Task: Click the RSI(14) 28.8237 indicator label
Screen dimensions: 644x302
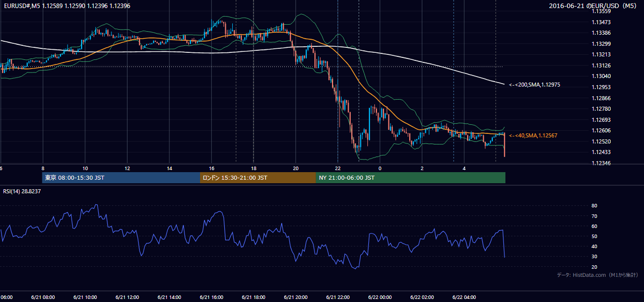Action: (22, 191)
